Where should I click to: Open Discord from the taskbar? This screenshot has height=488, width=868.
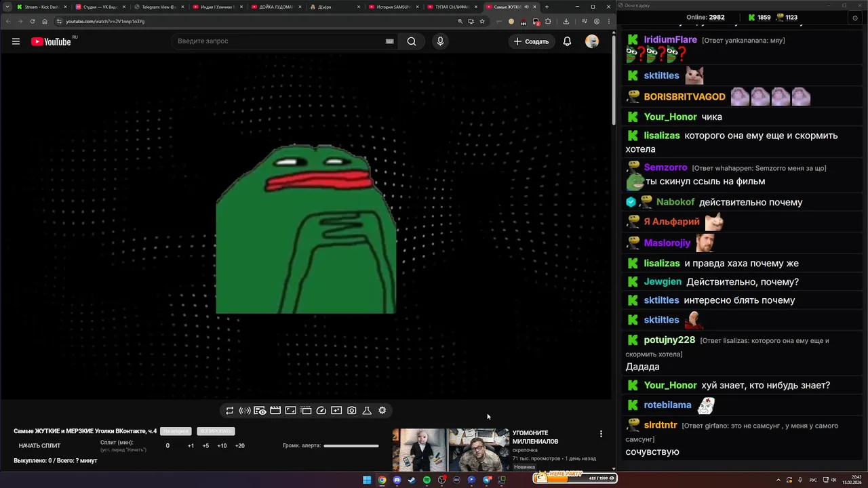click(397, 480)
